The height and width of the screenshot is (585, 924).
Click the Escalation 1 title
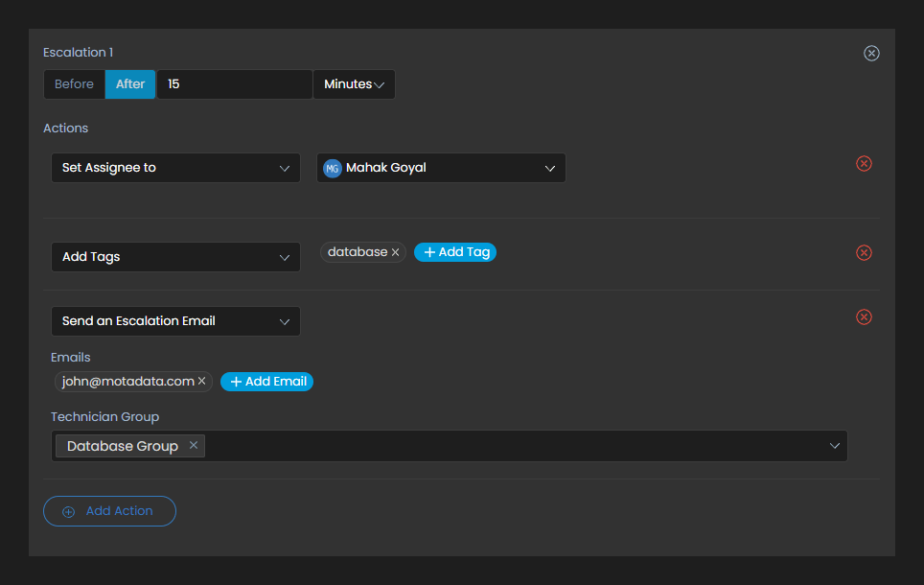tap(78, 53)
